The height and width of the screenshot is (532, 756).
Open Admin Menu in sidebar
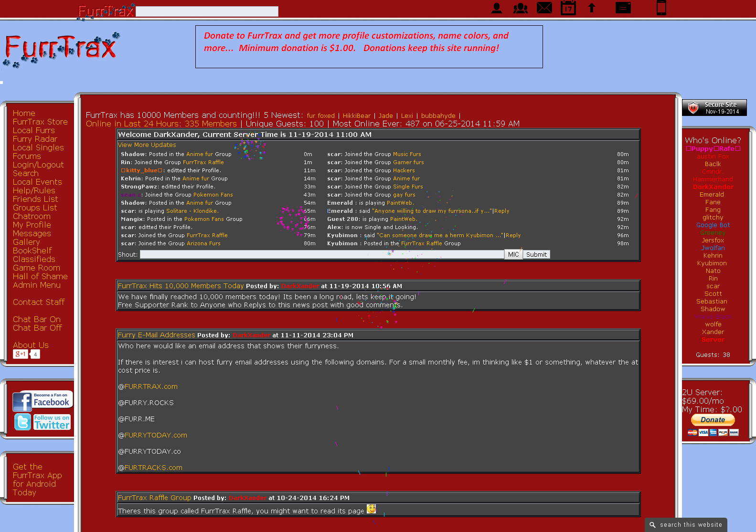point(37,285)
